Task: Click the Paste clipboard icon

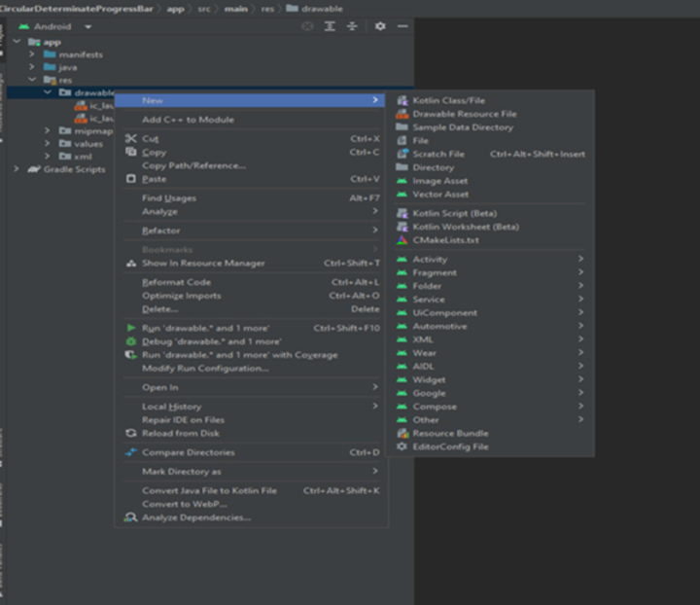Action: click(x=131, y=179)
